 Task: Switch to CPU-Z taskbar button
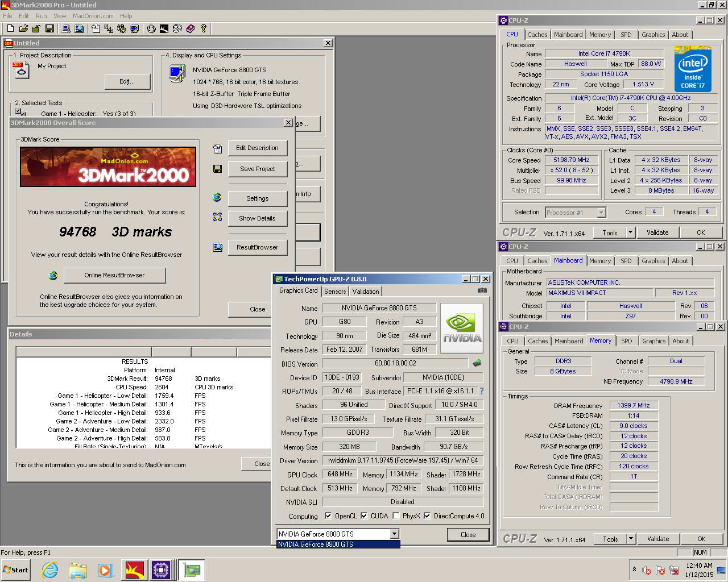point(162,570)
